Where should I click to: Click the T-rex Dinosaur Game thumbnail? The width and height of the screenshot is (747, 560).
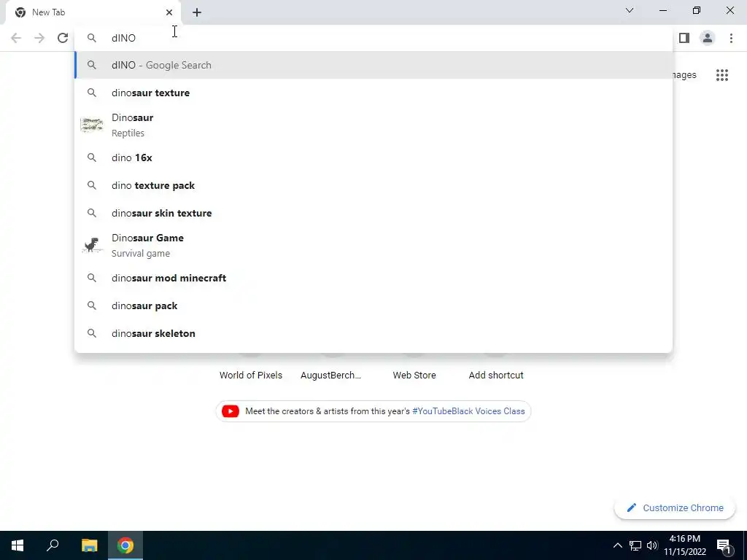(x=92, y=245)
